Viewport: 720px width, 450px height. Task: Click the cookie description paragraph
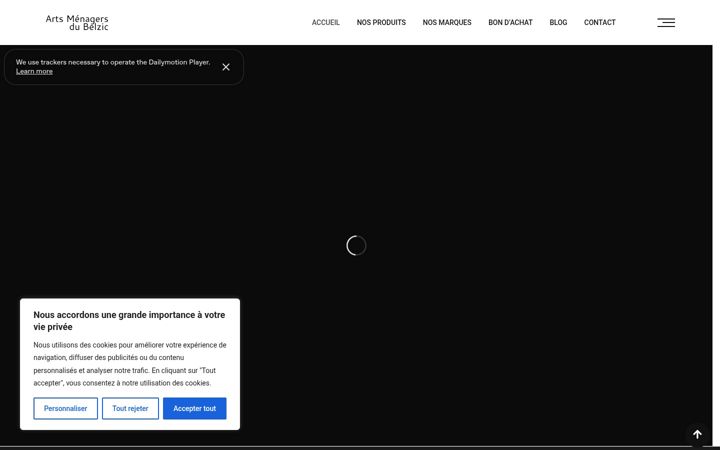pyautogui.click(x=130, y=364)
